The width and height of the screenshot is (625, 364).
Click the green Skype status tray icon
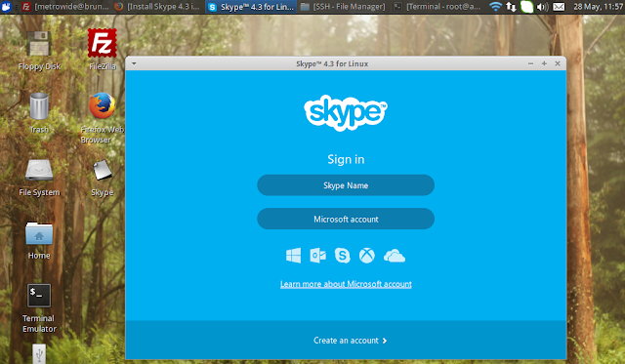526,7
